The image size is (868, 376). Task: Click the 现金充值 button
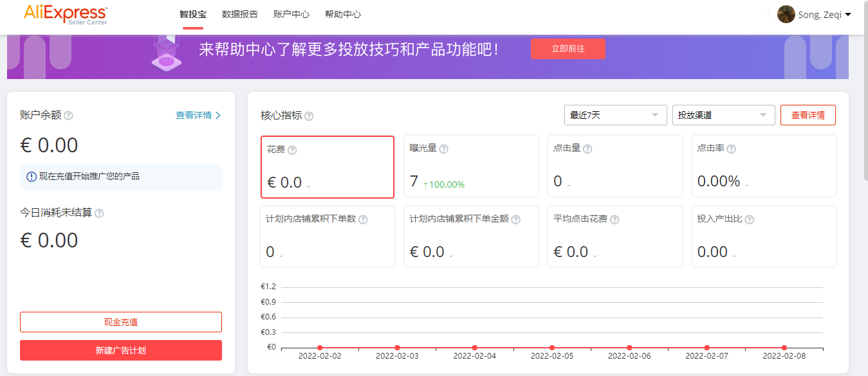[121, 322]
